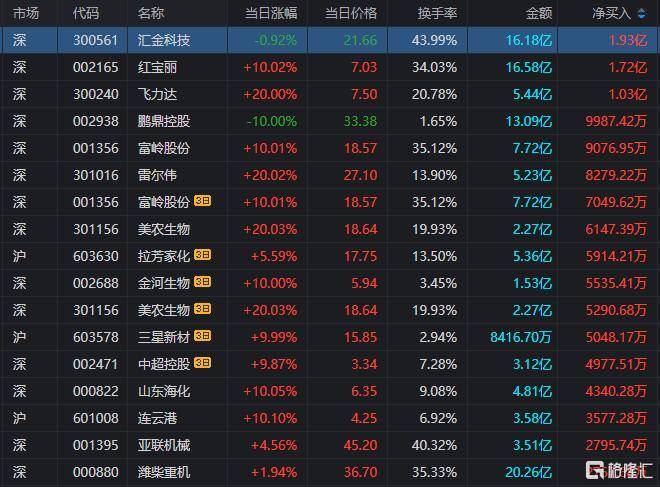The image size is (660, 487).
Task: Open the 汇金科技 stock name
Action: coord(164,40)
